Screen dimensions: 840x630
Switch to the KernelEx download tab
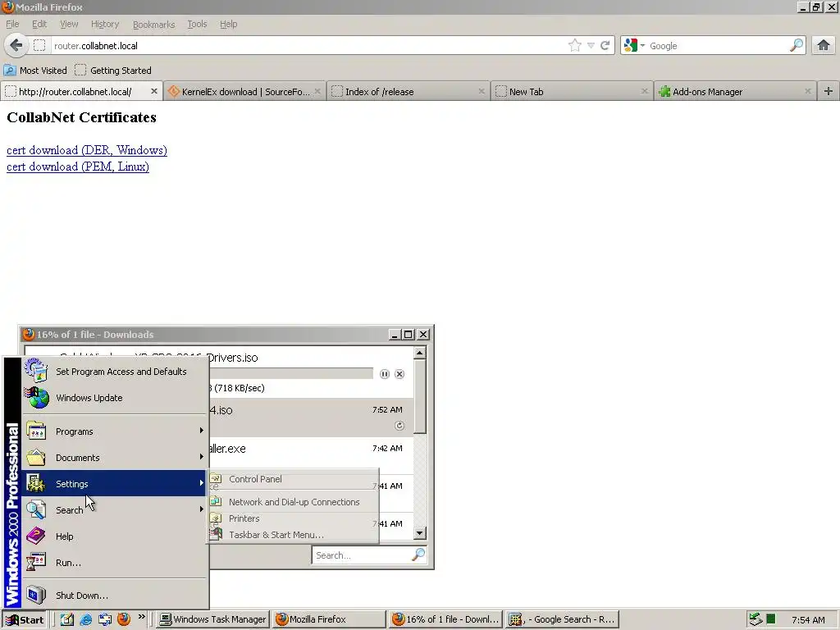[x=244, y=92]
